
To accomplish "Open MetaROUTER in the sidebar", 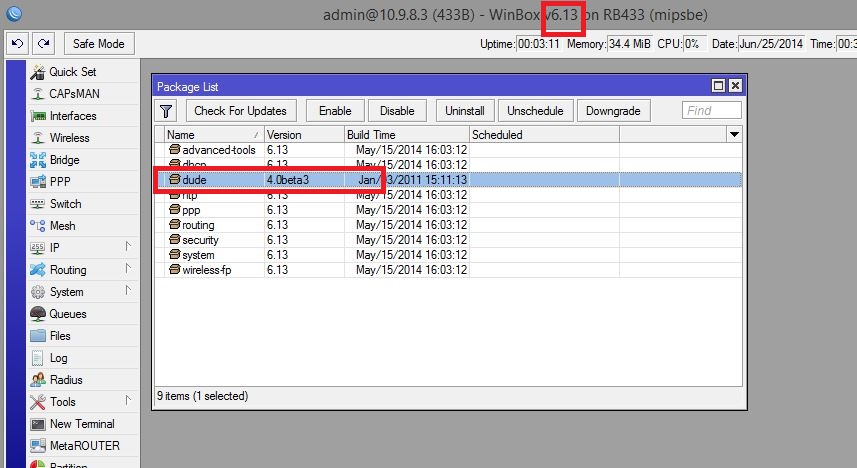I will click(85, 446).
